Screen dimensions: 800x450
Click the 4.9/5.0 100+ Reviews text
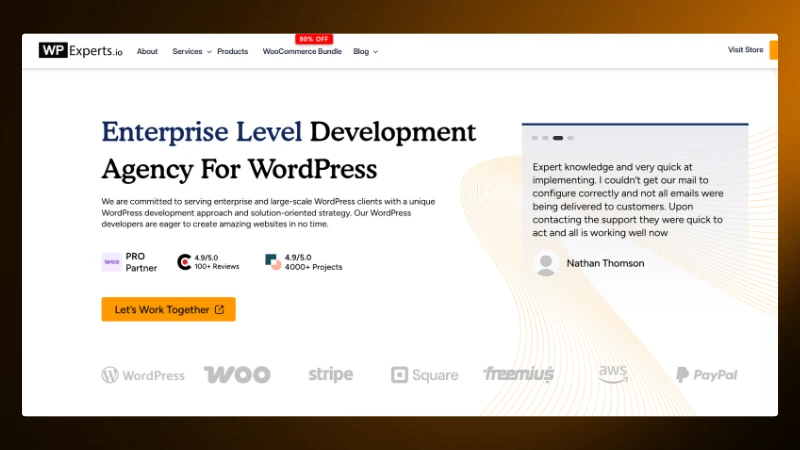(217, 262)
